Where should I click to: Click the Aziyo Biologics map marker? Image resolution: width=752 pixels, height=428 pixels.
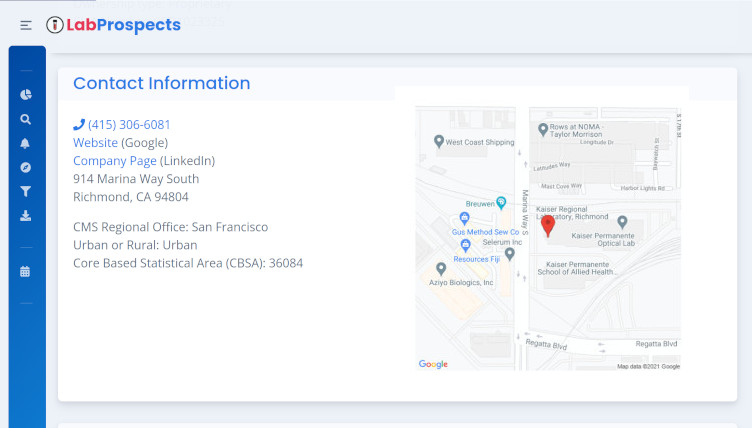click(x=441, y=269)
